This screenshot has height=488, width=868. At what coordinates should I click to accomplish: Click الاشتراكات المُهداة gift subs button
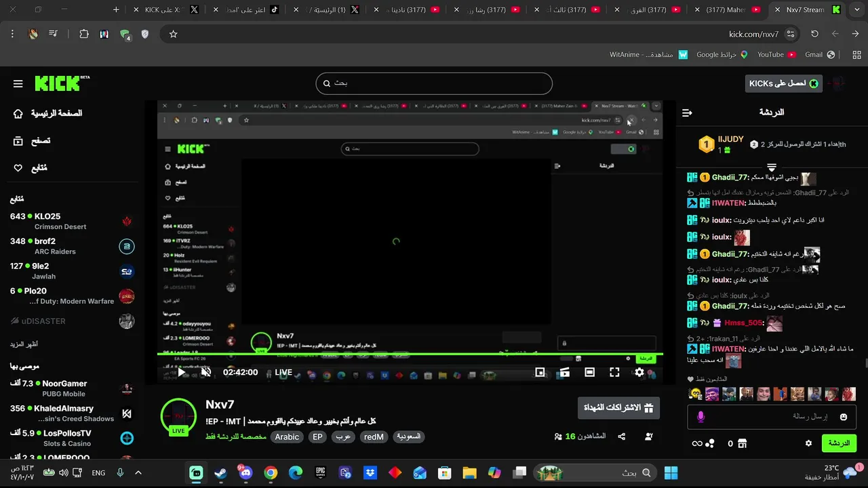pos(618,408)
